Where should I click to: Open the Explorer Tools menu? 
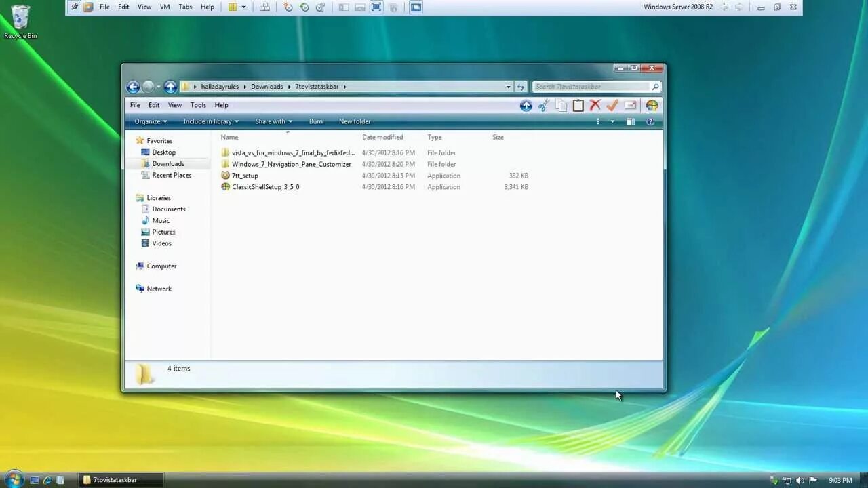coord(198,105)
